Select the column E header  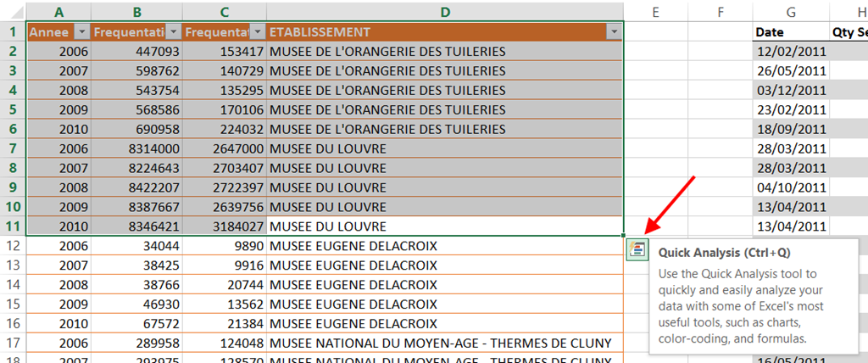(x=655, y=11)
